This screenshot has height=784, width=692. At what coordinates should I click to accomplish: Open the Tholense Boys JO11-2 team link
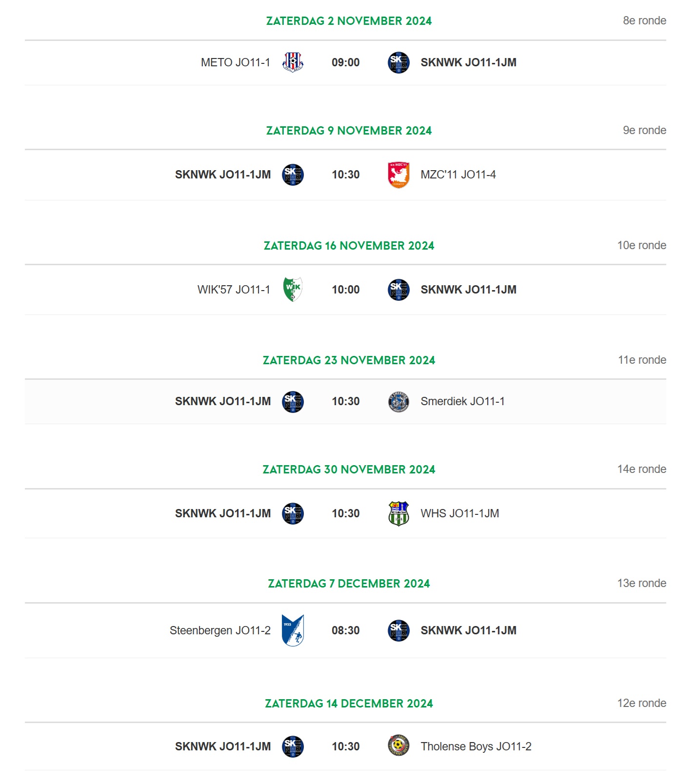(476, 746)
